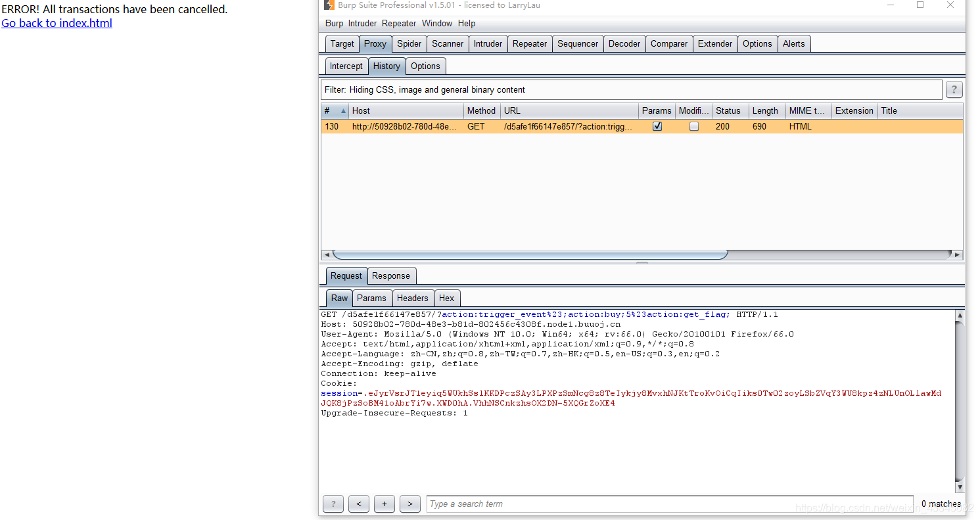980x520 pixels.
Task: Click the 0 matches label
Action: tap(941, 504)
